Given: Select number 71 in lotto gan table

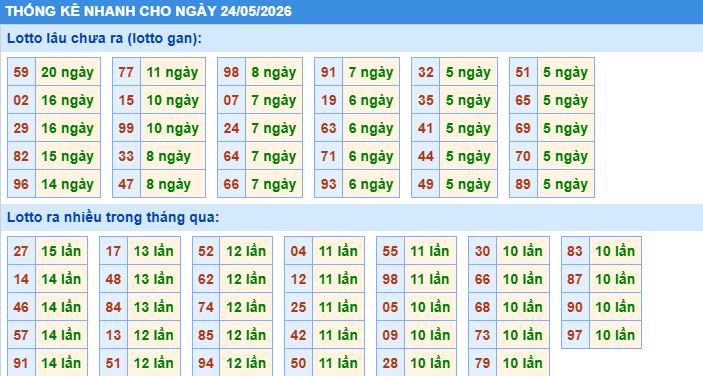Looking at the screenshot, I should [328, 156].
